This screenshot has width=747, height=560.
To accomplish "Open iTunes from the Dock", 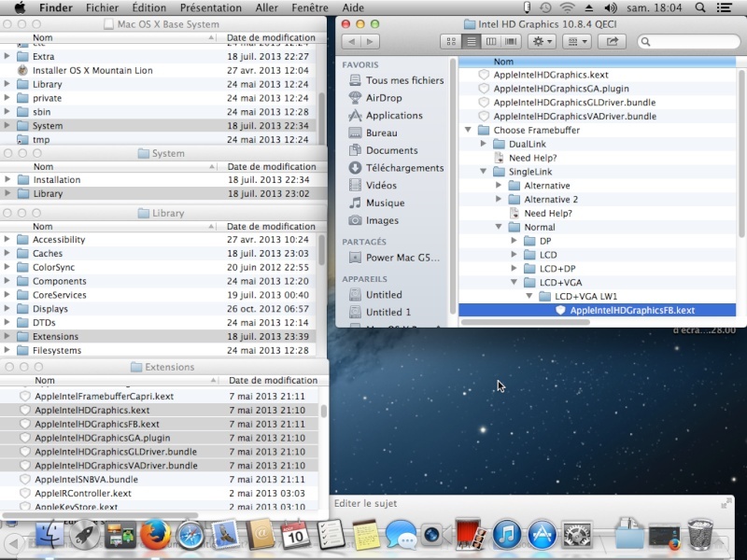I will click(x=506, y=535).
